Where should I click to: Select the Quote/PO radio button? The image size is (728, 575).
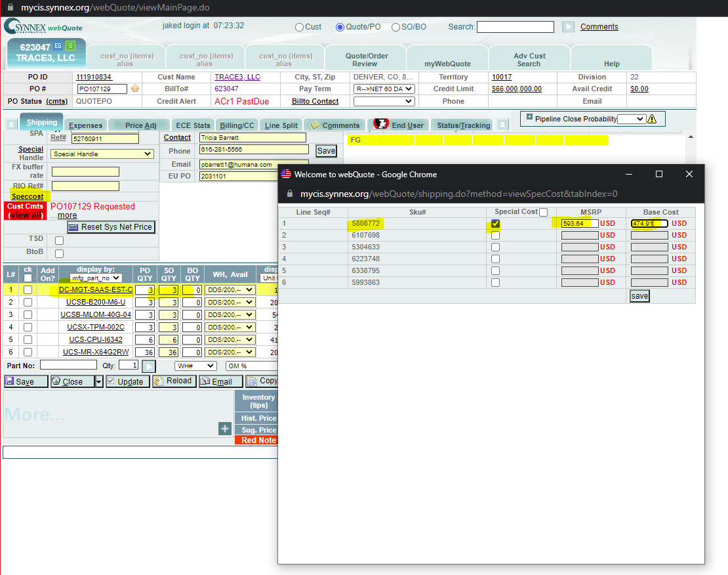tap(340, 28)
